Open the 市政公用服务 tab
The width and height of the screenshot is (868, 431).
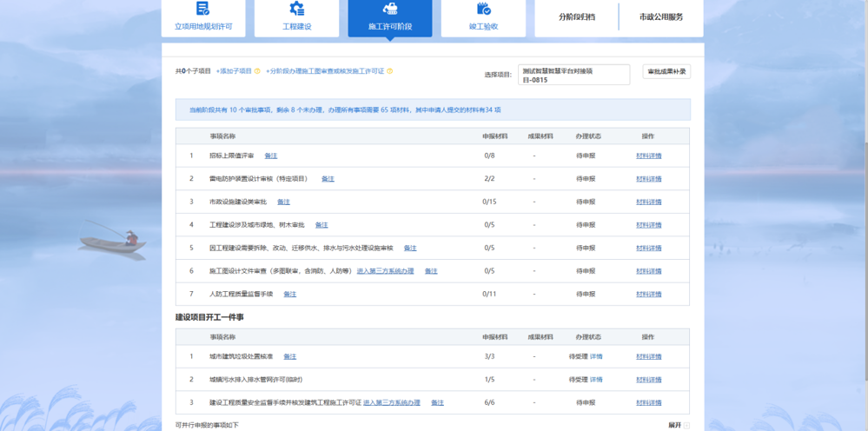point(660,17)
